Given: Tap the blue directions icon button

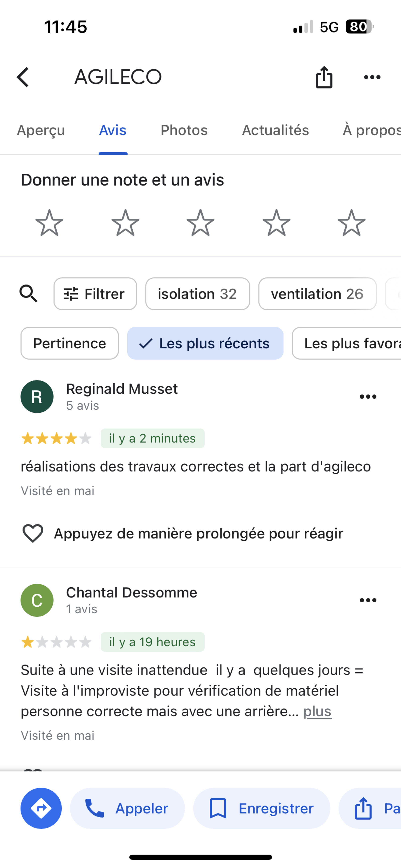Looking at the screenshot, I should [x=41, y=808].
